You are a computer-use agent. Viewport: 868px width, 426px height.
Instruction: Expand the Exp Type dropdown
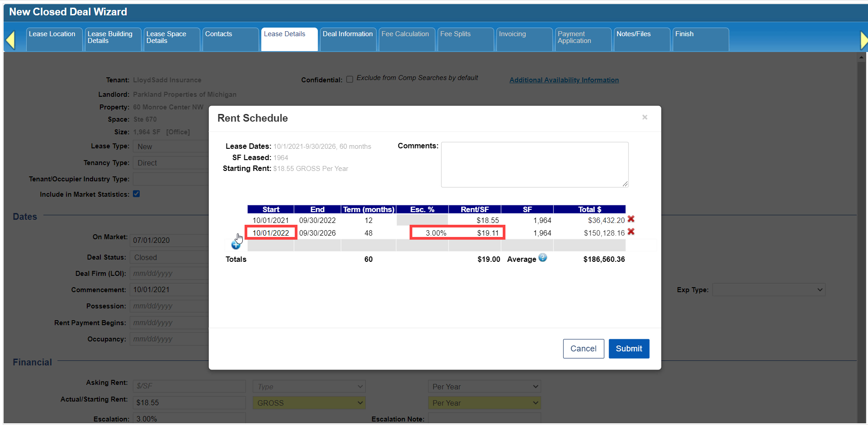pos(769,290)
